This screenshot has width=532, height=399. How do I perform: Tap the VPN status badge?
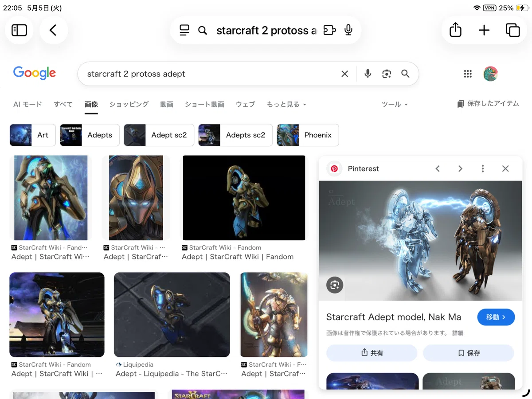point(489,8)
